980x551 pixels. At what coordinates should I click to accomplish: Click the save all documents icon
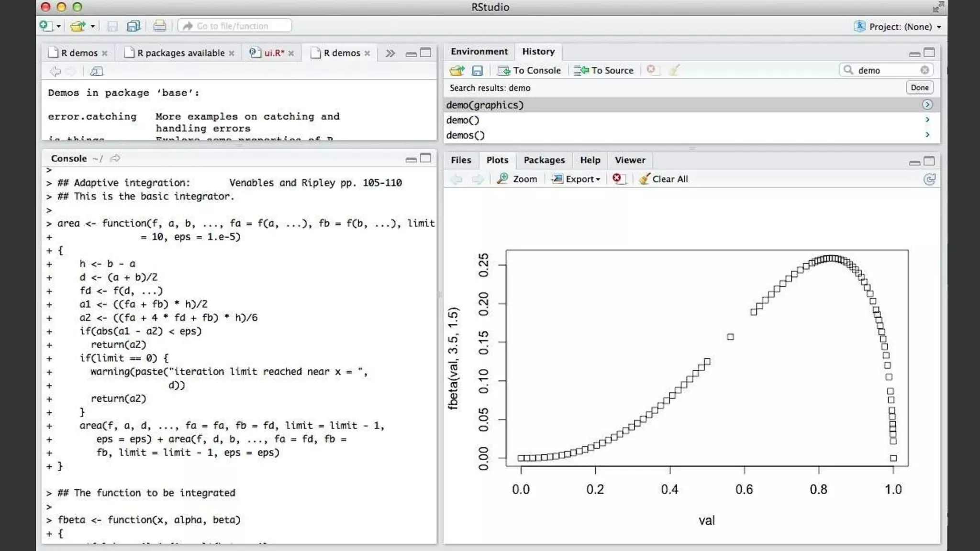[x=133, y=26]
